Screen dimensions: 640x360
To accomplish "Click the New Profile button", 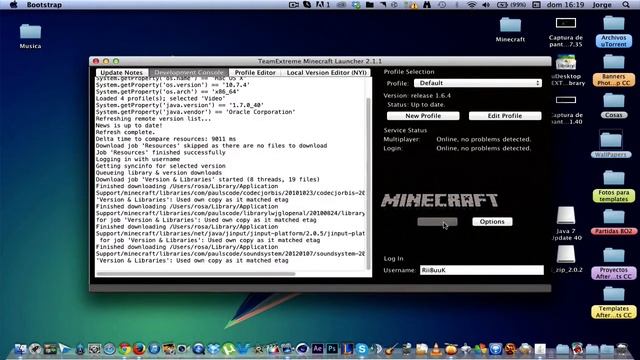I will (423, 116).
